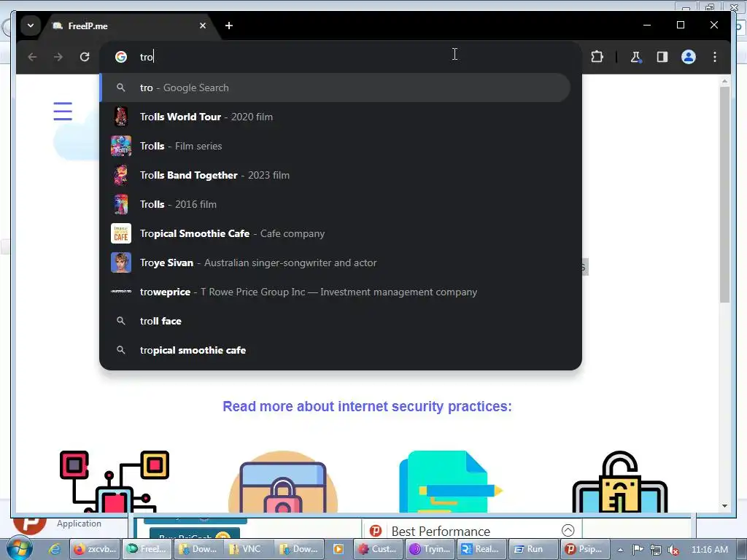Switch to the VNC taskbar item
The image size is (747, 560).
tap(248, 549)
